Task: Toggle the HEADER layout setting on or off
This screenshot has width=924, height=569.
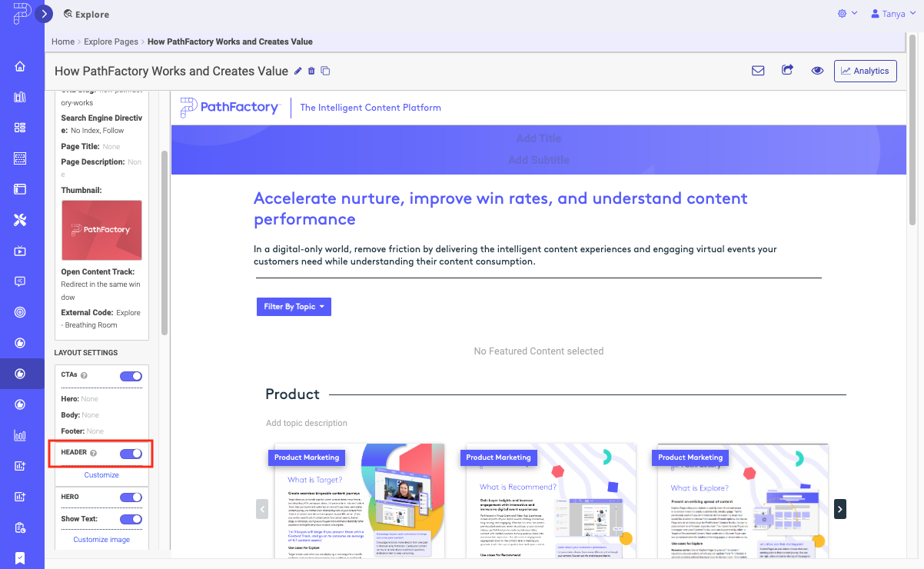Action: 131,453
